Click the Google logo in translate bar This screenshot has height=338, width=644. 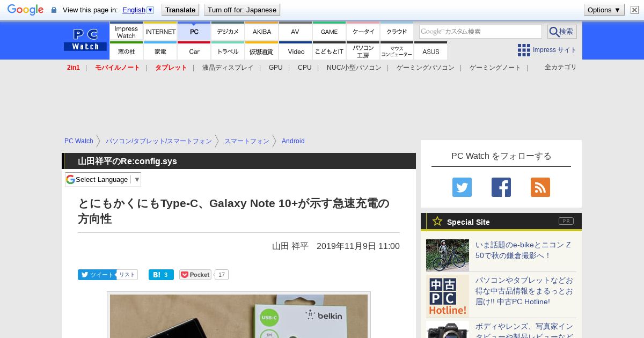coord(25,10)
